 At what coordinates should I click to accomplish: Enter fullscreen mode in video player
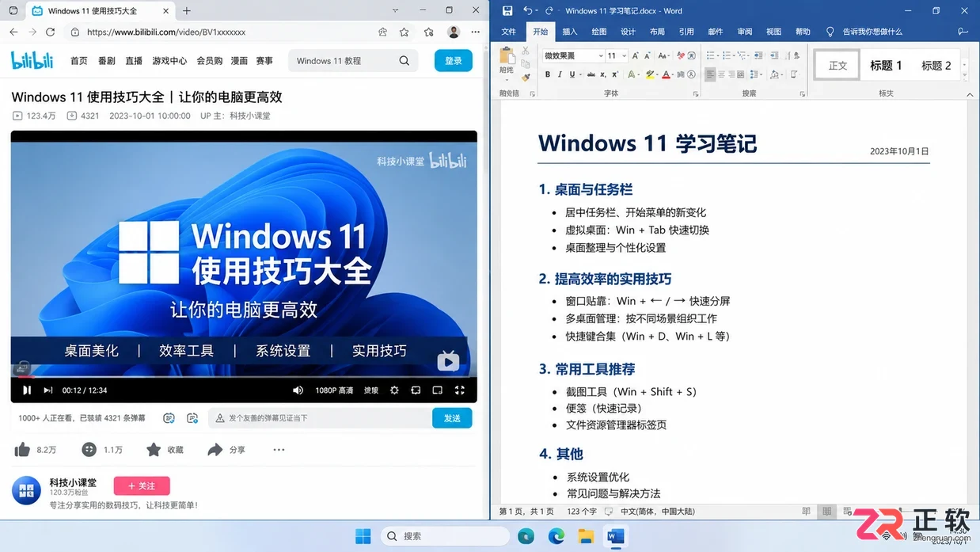pyautogui.click(x=459, y=390)
